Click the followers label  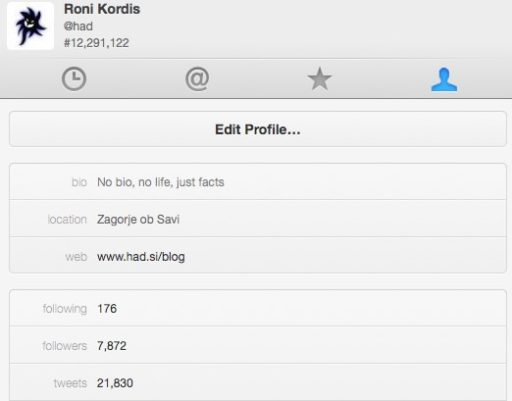[65, 346]
